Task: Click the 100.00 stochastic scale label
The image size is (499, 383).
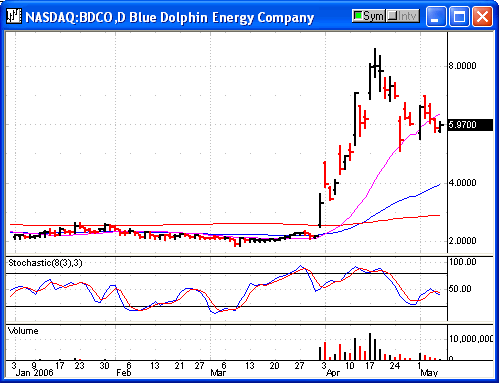Action: click(463, 262)
